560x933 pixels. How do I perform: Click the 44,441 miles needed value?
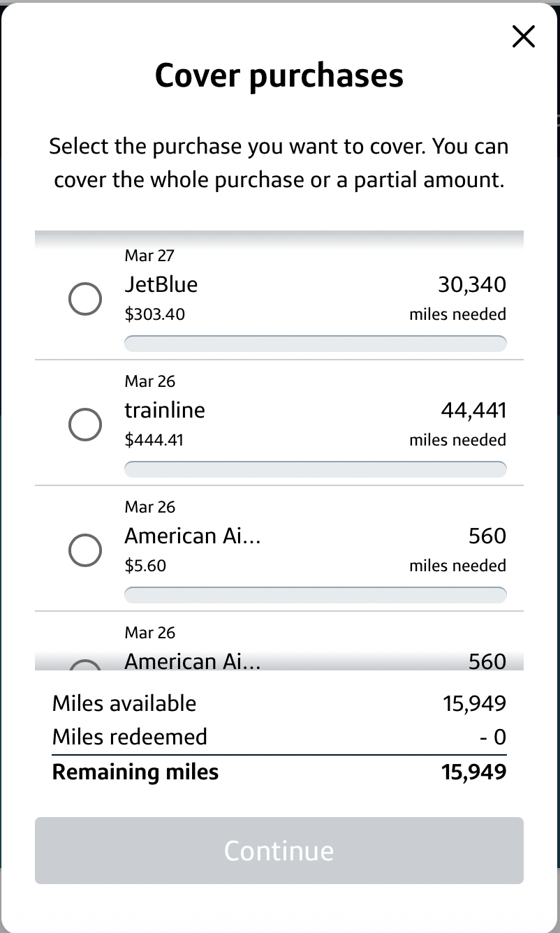[x=473, y=410]
